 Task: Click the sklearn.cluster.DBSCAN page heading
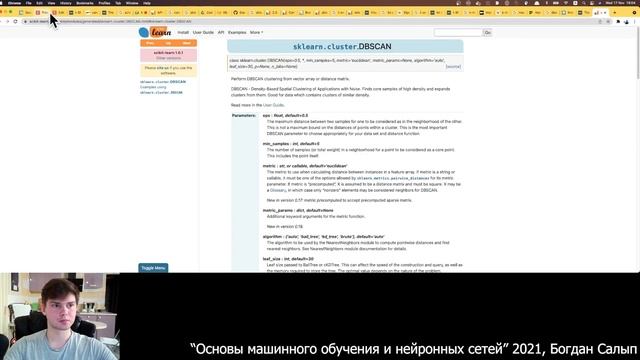point(342,47)
